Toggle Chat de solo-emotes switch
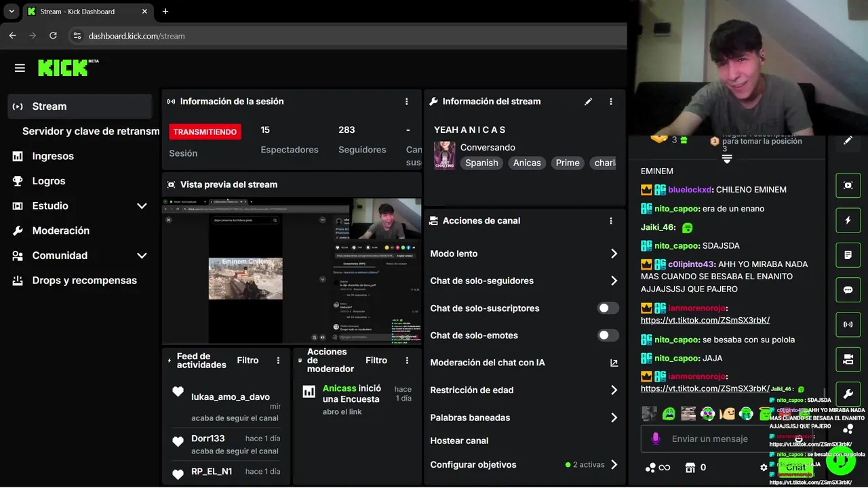This screenshot has width=868, height=488. point(608,335)
